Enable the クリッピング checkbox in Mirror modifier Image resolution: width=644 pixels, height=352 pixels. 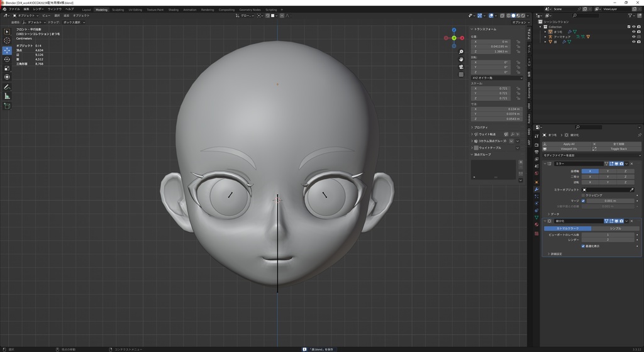pos(583,195)
